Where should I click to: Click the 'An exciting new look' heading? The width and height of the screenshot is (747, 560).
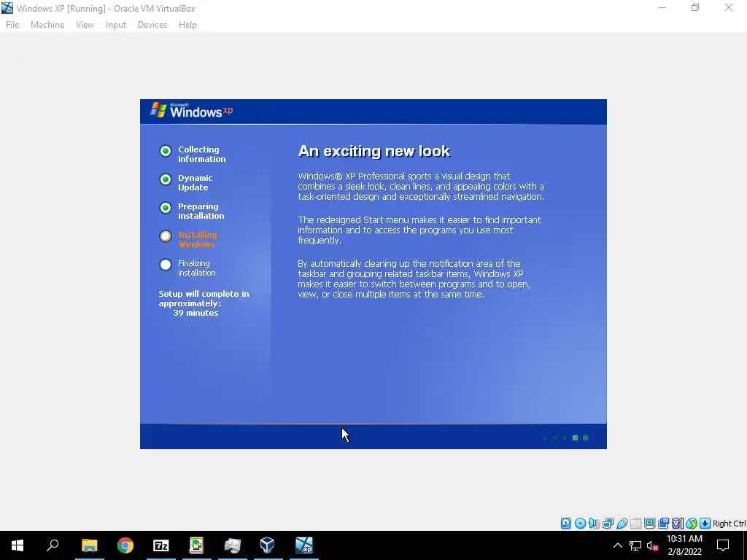374,151
